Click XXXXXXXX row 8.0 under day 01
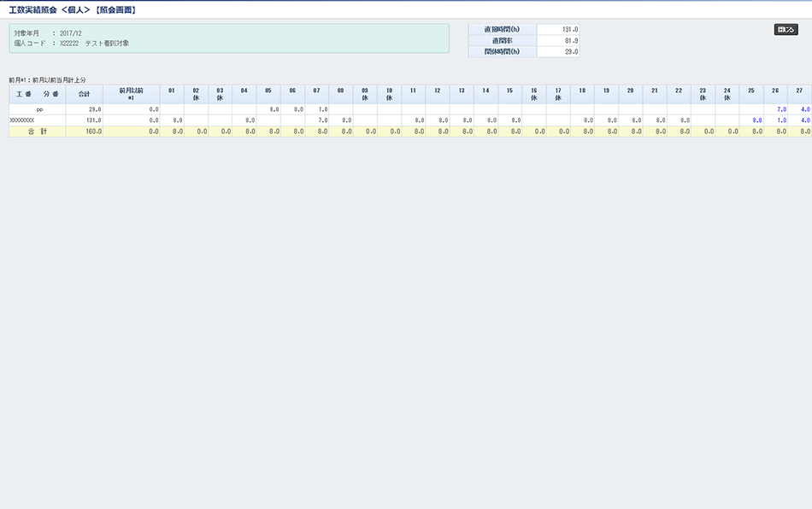This screenshot has width=812, height=509. click(172, 120)
